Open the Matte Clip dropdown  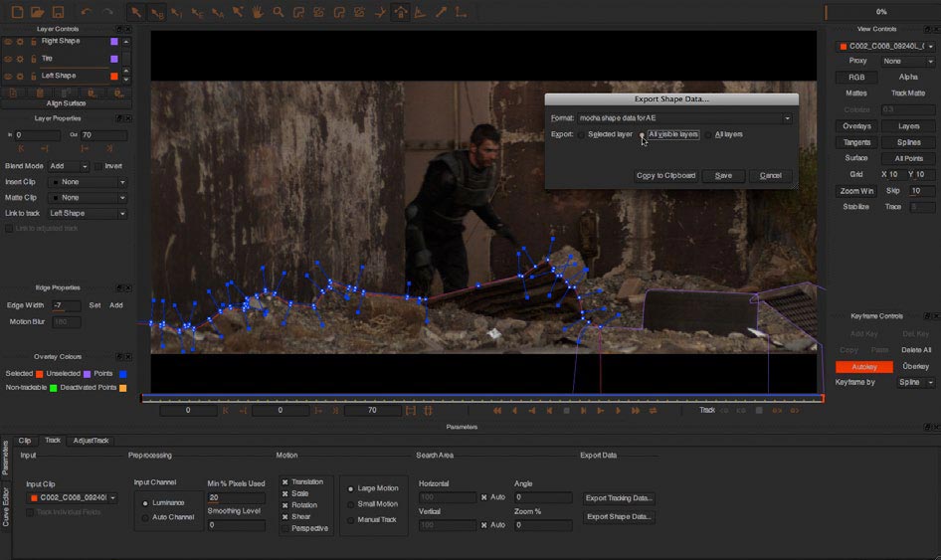(x=88, y=198)
